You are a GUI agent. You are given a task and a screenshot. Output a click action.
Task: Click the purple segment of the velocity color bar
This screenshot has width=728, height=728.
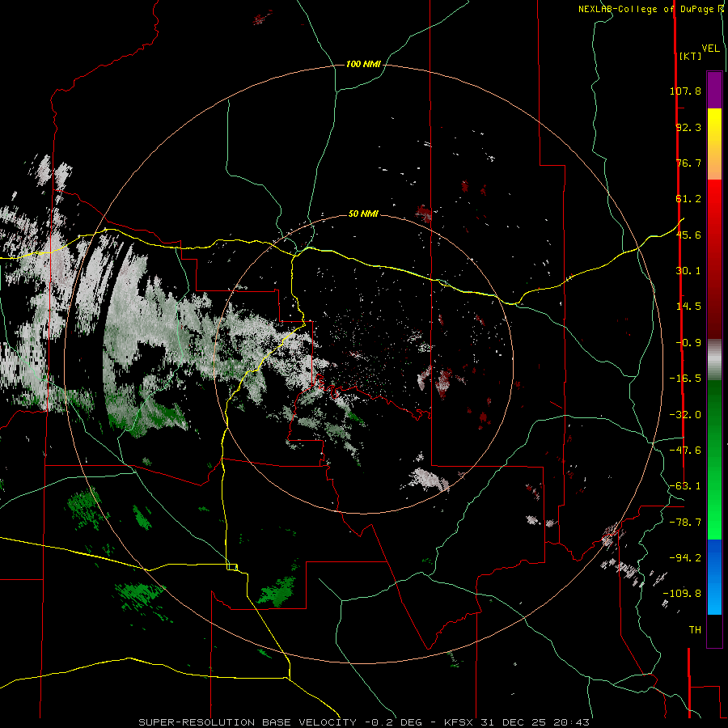[714, 90]
